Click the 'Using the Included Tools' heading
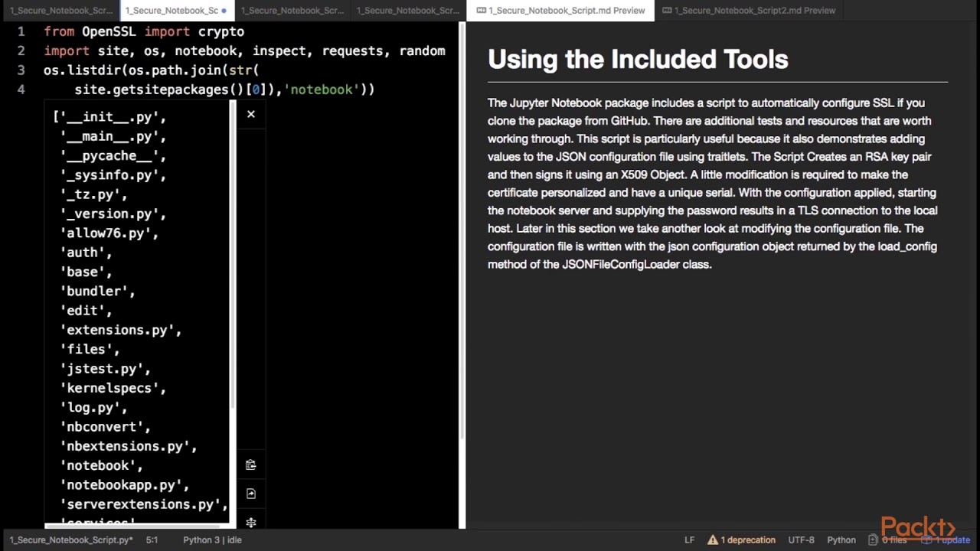980x551 pixels. [638, 59]
